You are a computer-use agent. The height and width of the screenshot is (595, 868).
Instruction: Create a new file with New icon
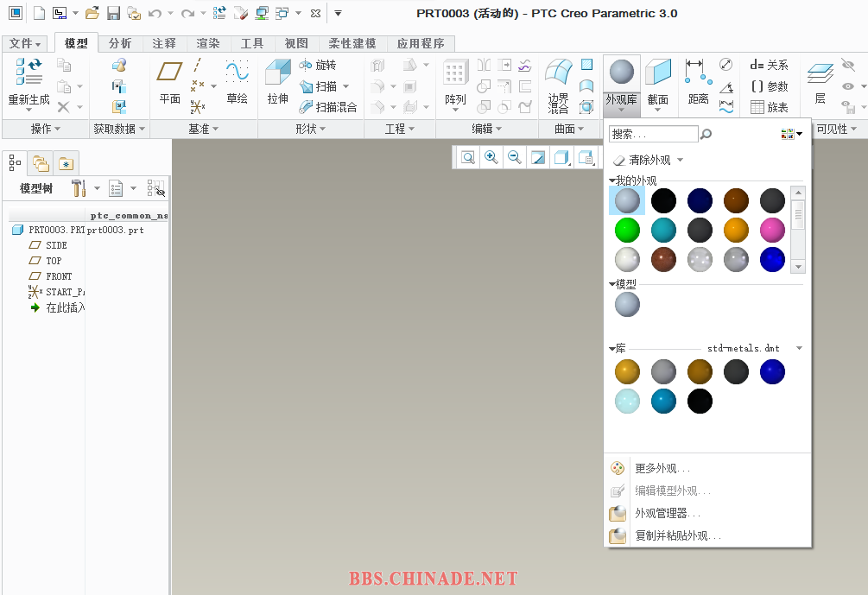click(x=39, y=13)
